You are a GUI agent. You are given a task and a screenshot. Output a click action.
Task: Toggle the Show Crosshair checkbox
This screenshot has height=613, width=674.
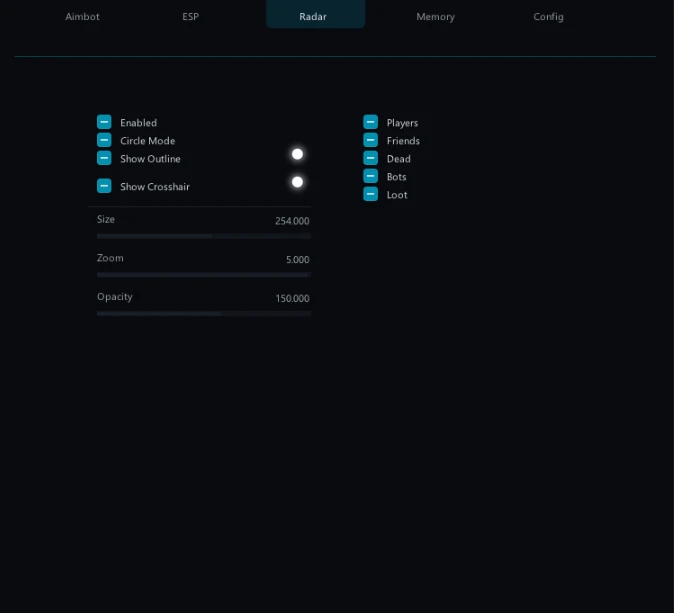pos(104,186)
